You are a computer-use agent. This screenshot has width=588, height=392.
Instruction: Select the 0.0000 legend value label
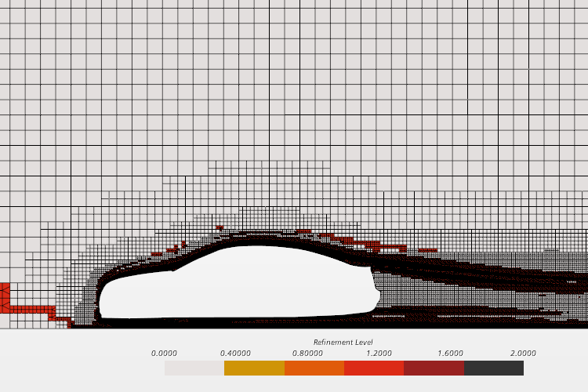(x=165, y=354)
